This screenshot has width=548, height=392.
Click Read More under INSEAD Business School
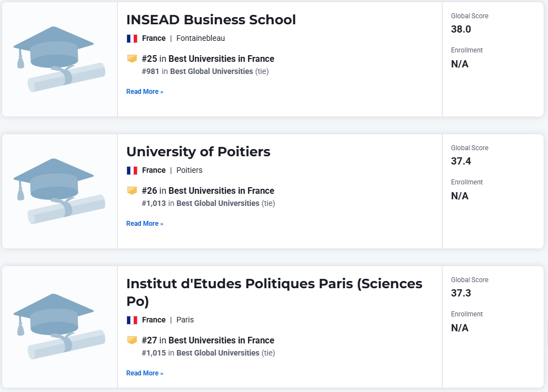145,92
